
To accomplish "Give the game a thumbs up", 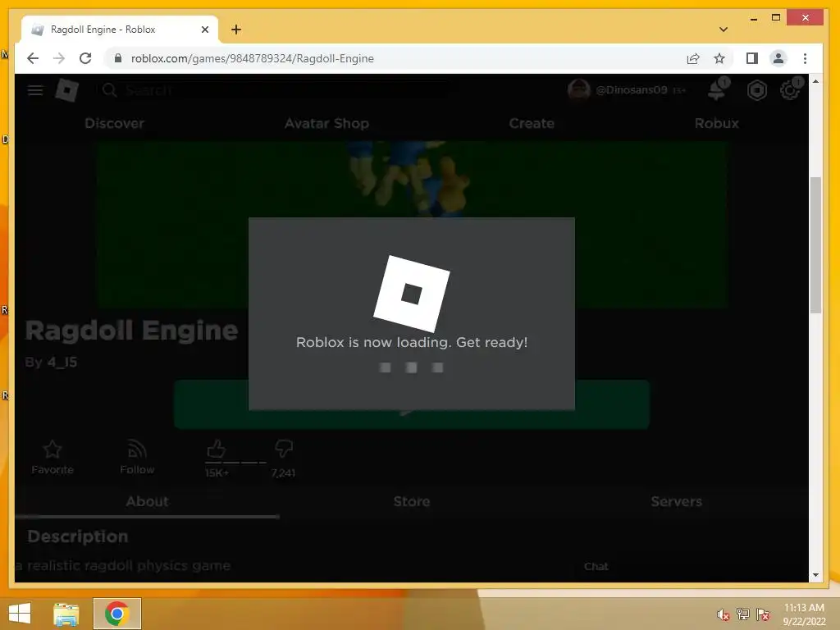I will [x=217, y=449].
